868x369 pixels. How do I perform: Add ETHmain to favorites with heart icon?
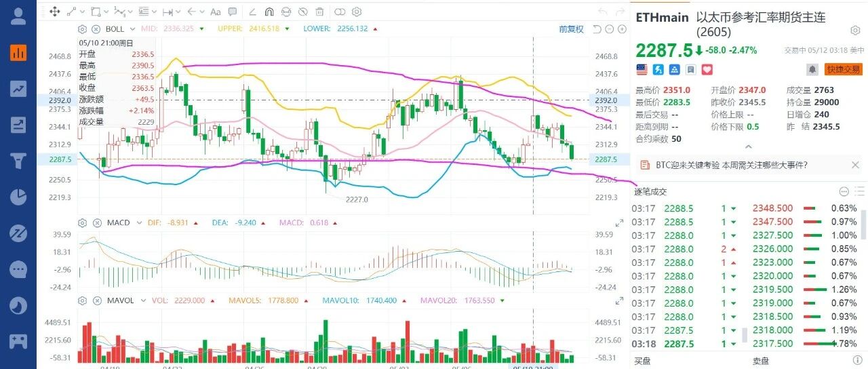click(707, 69)
